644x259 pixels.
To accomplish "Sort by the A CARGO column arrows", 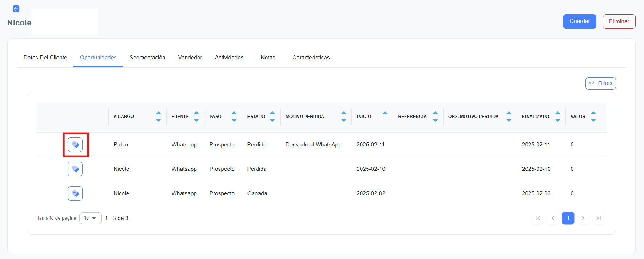I will pyautogui.click(x=158, y=117).
